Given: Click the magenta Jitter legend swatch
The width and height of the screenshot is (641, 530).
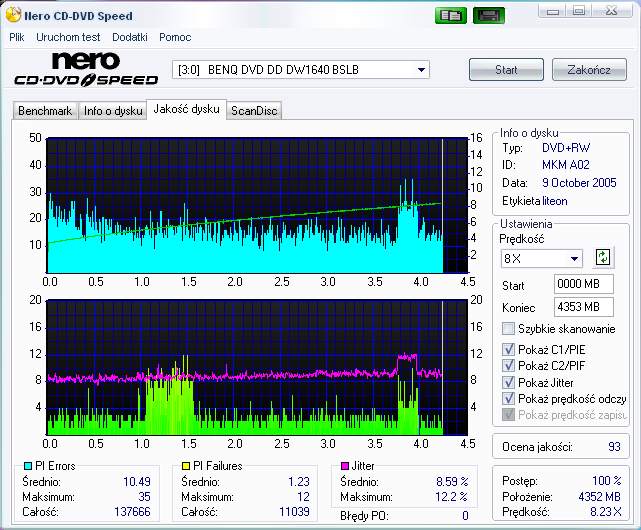Looking at the screenshot, I should pyautogui.click(x=345, y=466).
